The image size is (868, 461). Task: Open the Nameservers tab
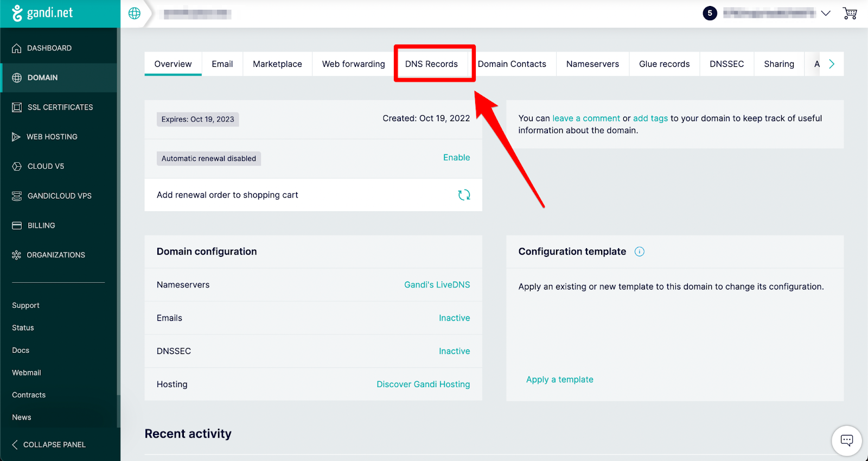pyautogui.click(x=592, y=64)
